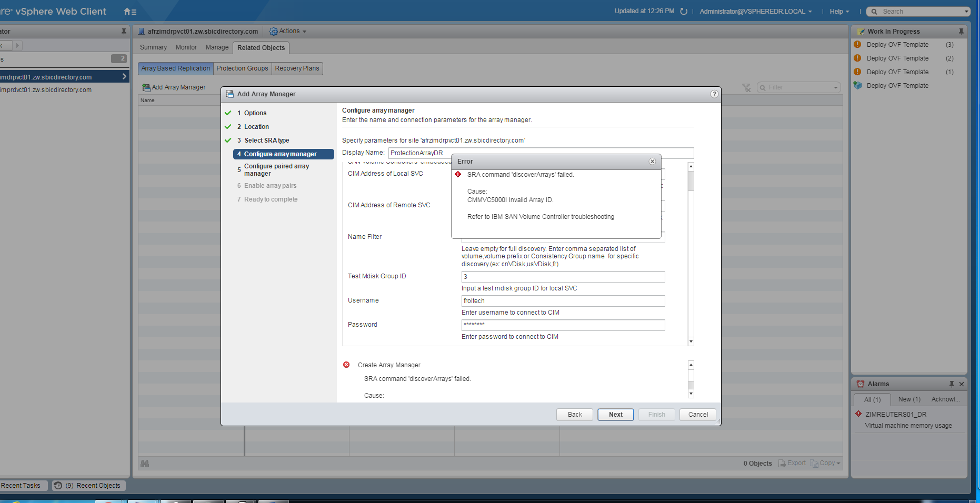This screenshot has width=980, height=503.
Task: Click the Home menu icon in header
Action: click(x=130, y=12)
